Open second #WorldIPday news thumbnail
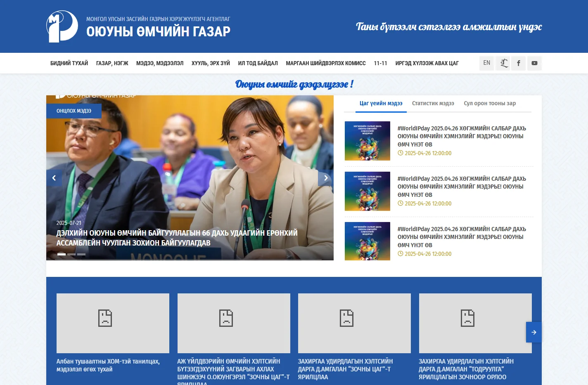The height and width of the screenshot is (385, 588). click(x=367, y=191)
